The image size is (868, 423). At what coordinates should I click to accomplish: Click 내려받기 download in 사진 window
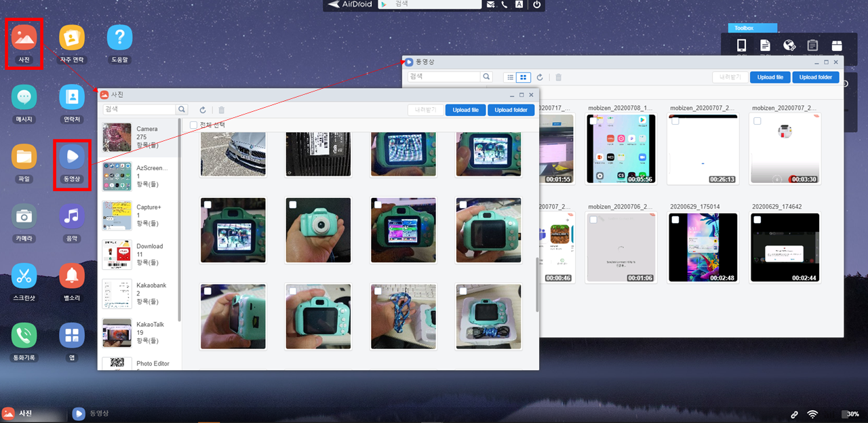tap(425, 110)
